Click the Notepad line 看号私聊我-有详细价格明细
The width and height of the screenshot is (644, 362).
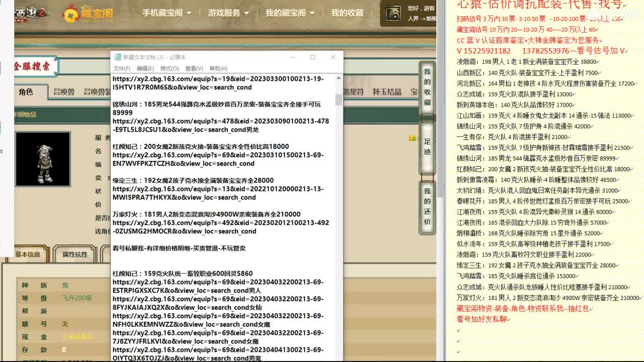tap(179, 248)
